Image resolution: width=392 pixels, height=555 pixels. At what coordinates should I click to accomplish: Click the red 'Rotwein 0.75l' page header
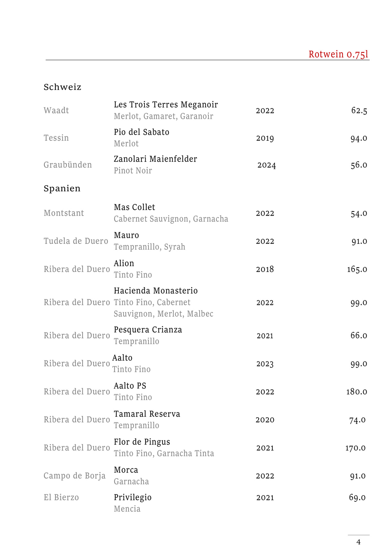coord(338,54)
